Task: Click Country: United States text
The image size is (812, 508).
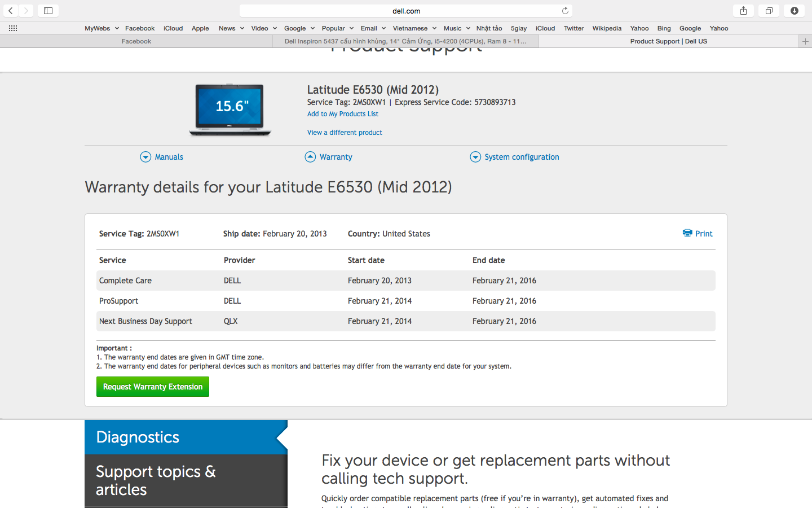Action: pos(389,234)
